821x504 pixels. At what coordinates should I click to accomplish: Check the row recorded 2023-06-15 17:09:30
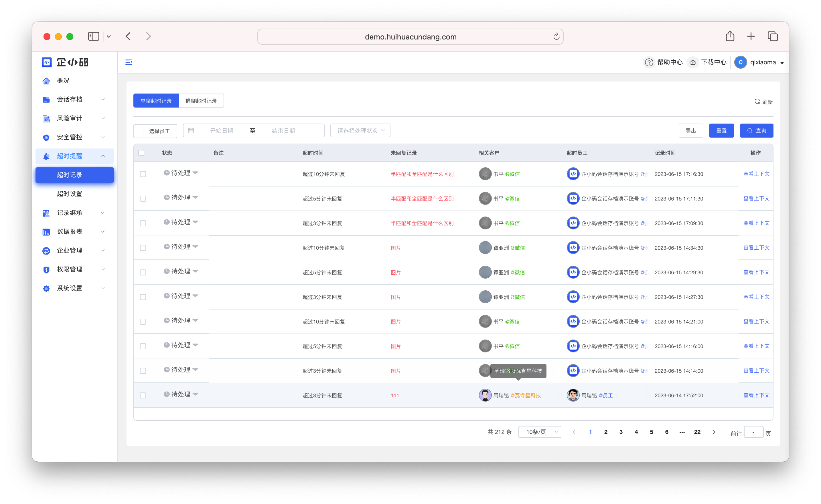(143, 223)
